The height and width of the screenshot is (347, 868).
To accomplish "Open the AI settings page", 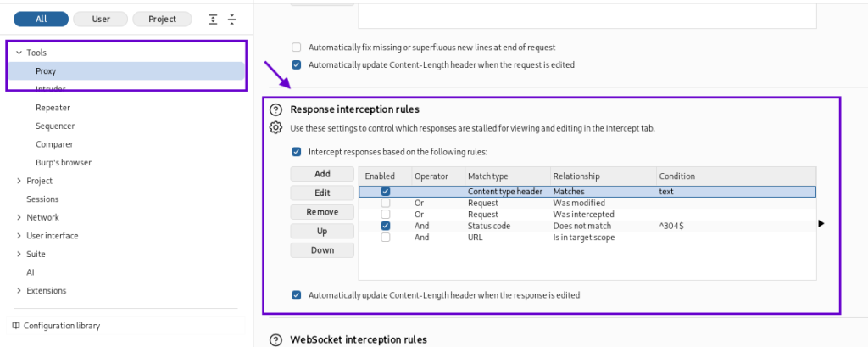I will 31,272.
